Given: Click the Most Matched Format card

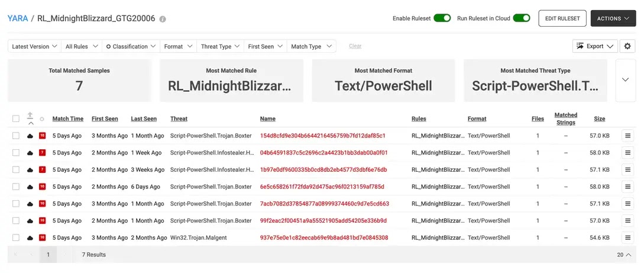Looking at the screenshot, I should click(384, 81).
